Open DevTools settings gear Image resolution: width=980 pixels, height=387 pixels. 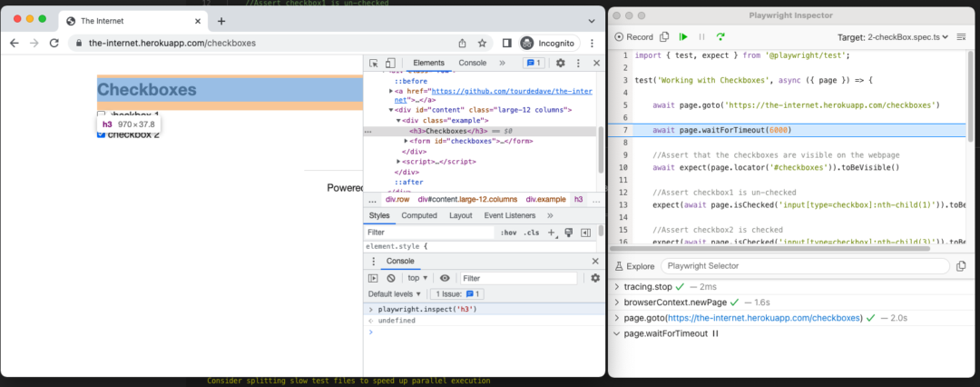point(561,63)
